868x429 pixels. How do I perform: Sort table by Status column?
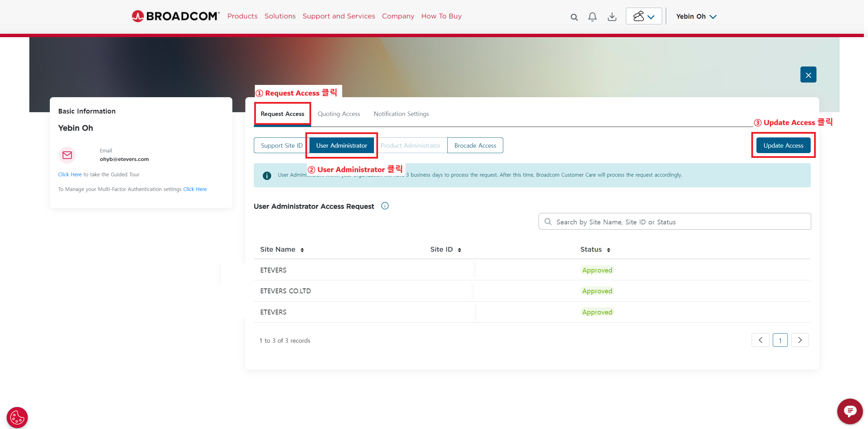[608, 250]
